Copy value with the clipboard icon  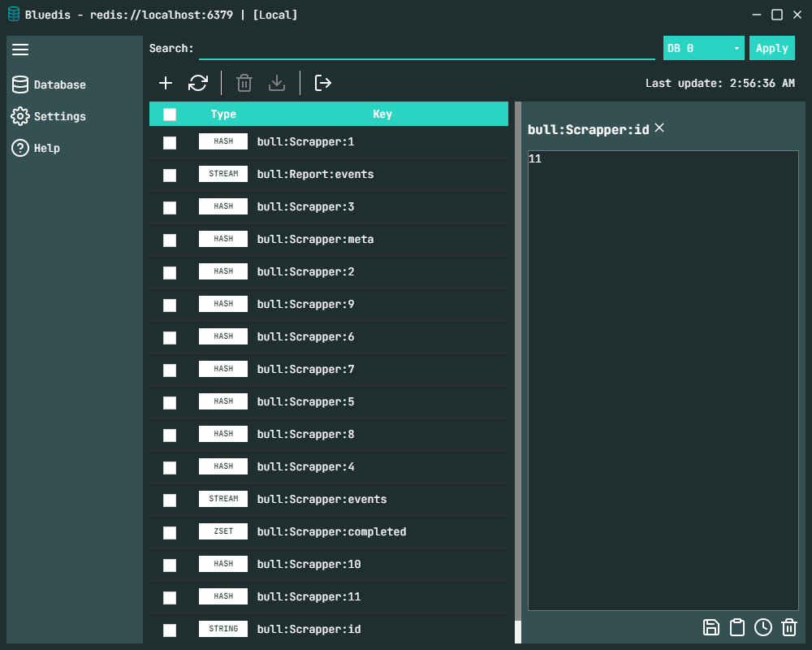click(x=737, y=626)
